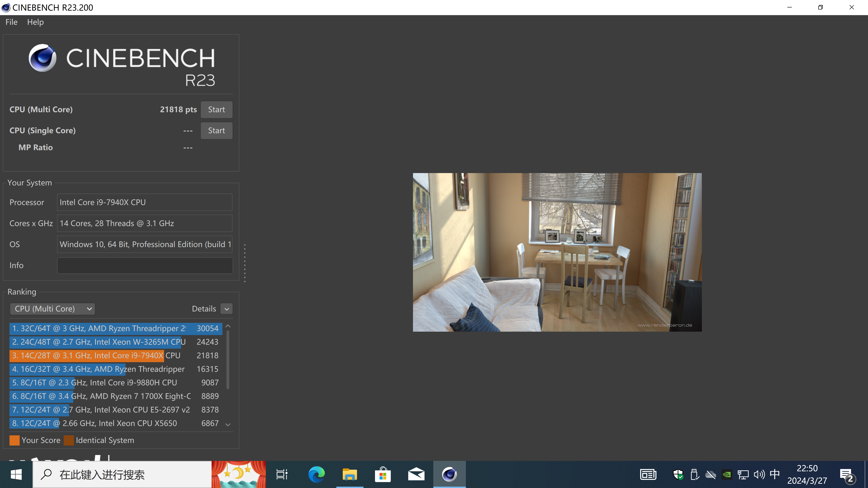Viewport: 868px width, 488px height.
Task: Select ranking row 16C/32T AMD Ryzen Threadripper 16315
Action: pos(116,369)
